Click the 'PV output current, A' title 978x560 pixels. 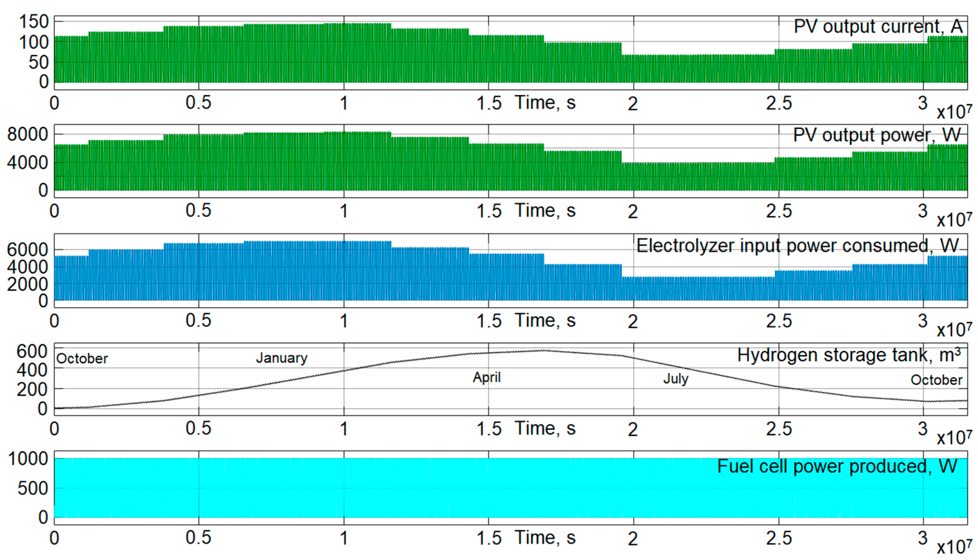click(878, 27)
